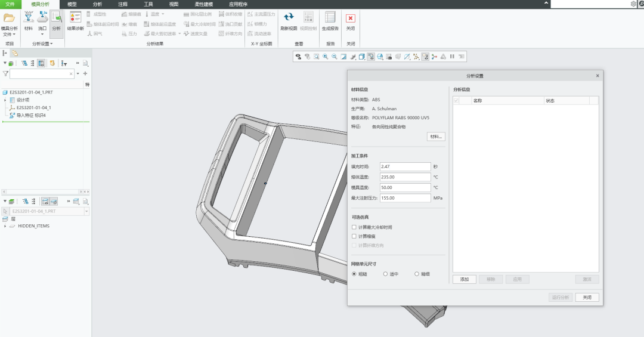This screenshot has height=337, width=644.
Task: Switch to layer tree tab icon
Action: [x=15, y=53]
